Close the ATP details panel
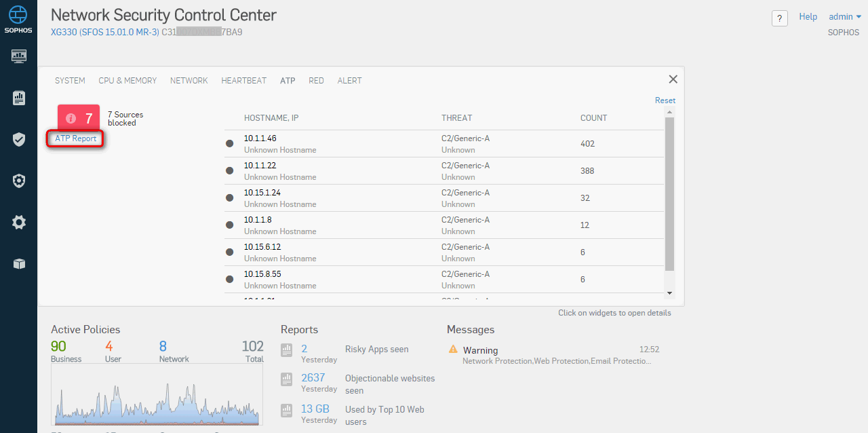Screen dimensions: 868x433 pyautogui.click(x=673, y=79)
